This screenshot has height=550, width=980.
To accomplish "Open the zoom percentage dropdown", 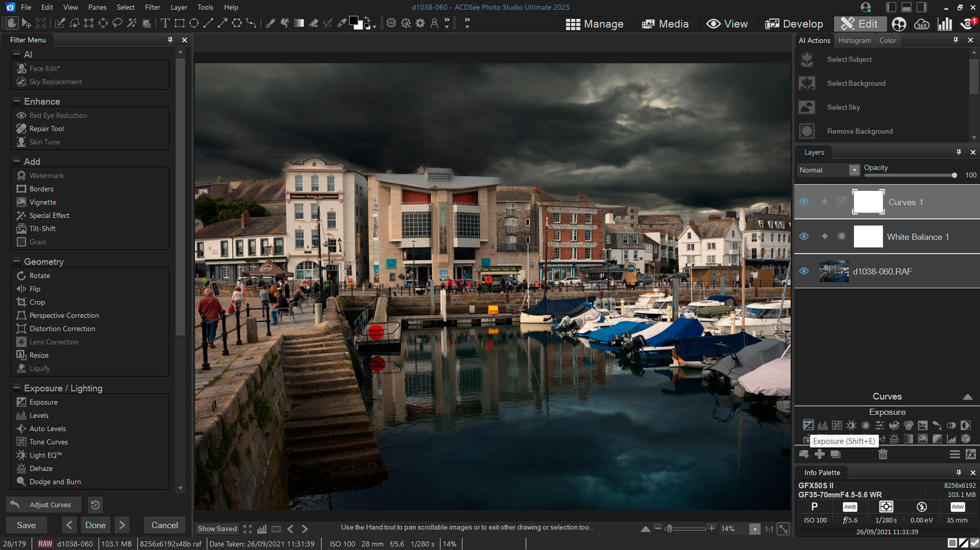I will coord(755,529).
